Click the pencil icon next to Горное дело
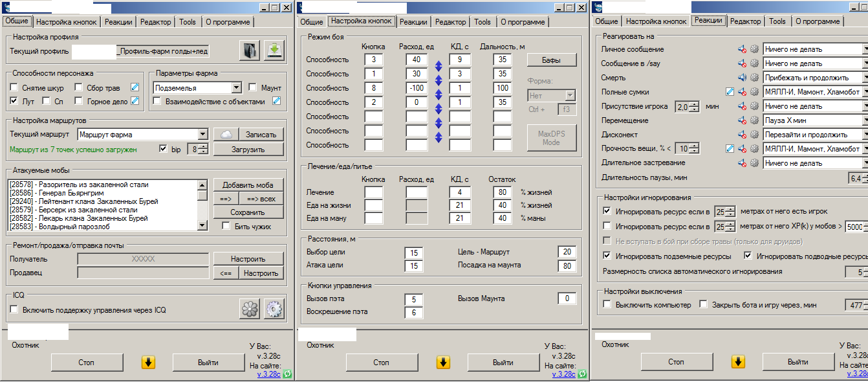868x382 pixels. coord(135,101)
